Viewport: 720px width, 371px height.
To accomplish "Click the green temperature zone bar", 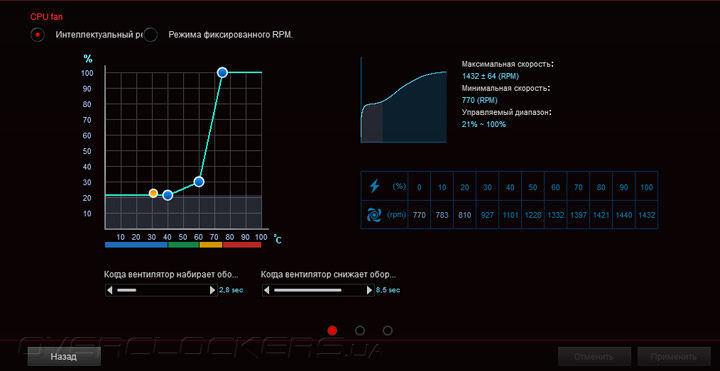I will (x=184, y=245).
